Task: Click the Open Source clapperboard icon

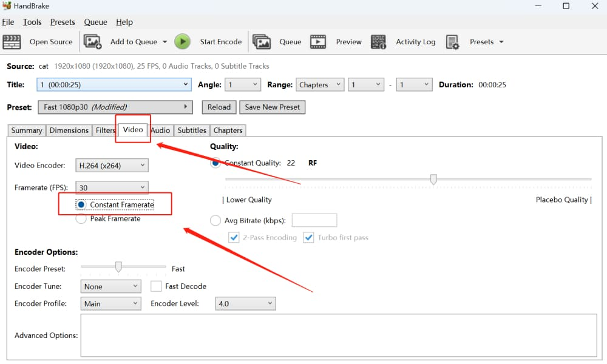Action: (x=12, y=42)
